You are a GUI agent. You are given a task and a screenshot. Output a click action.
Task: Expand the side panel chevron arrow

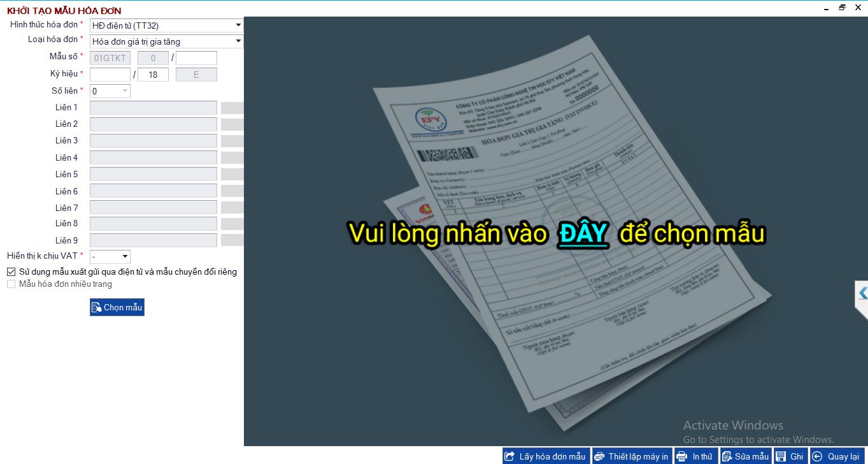click(862, 293)
